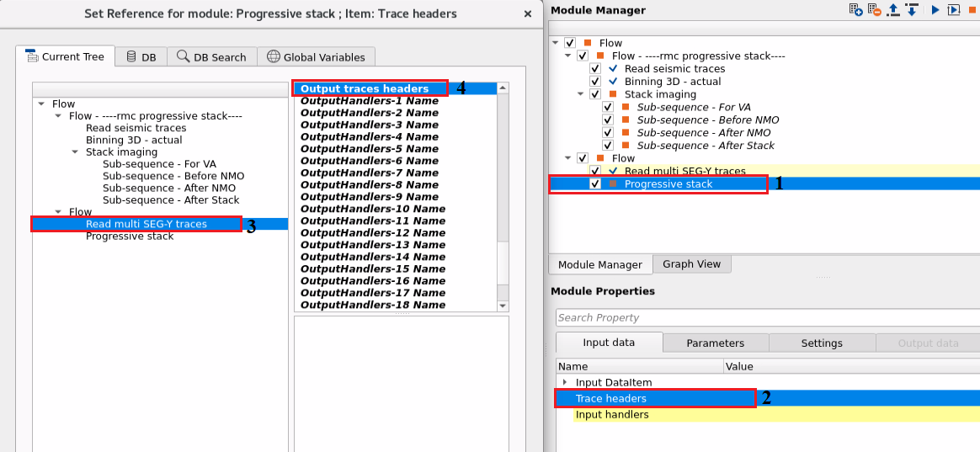Viewport: 980px width, 452px height.
Task: Collapse Stack imaging node in the Set Reference dialog tree
Action: [x=74, y=152]
